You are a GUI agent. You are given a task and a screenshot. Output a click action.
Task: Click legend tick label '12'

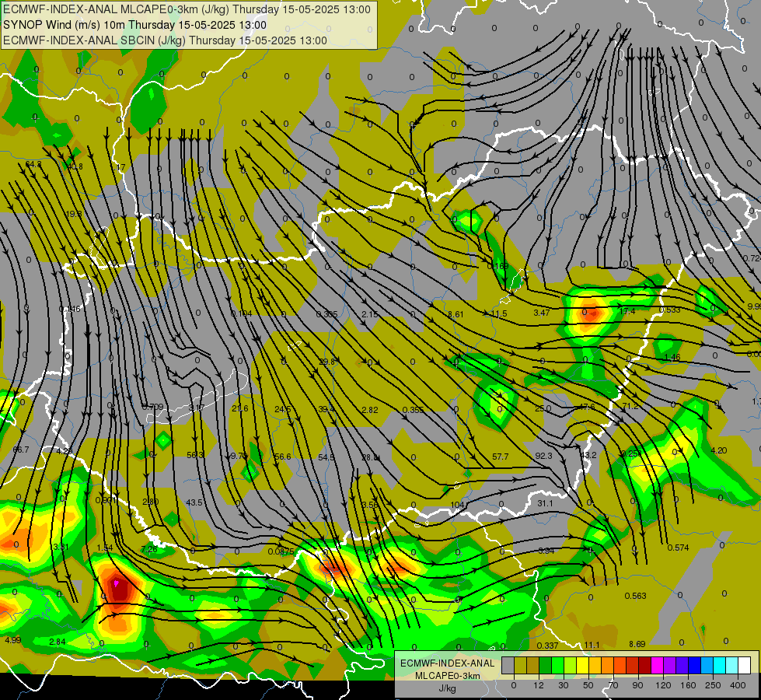pyautogui.click(x=539, y=685)
